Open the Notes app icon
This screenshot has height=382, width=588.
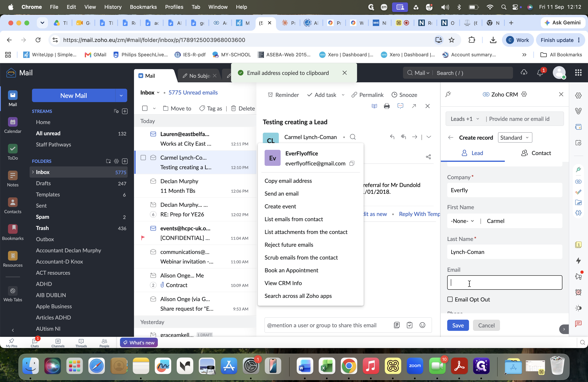(13, 179)
